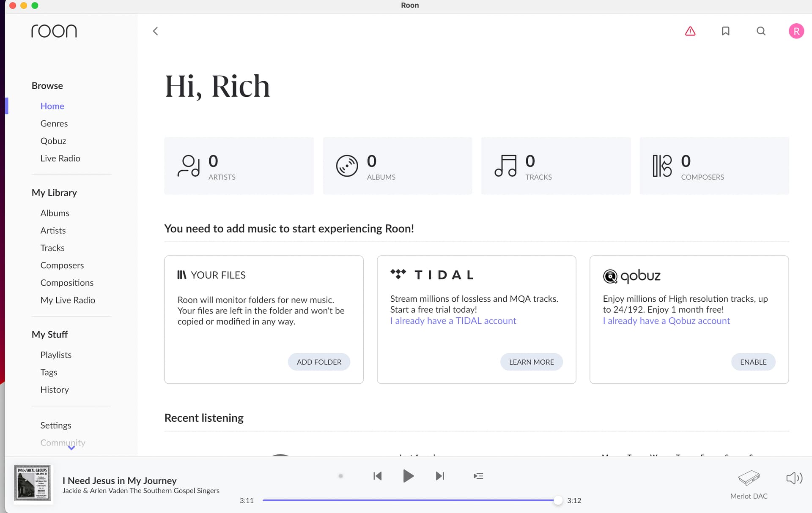
Task: Open bookmarks icon in top bar
Action: (x=726, y=31)
